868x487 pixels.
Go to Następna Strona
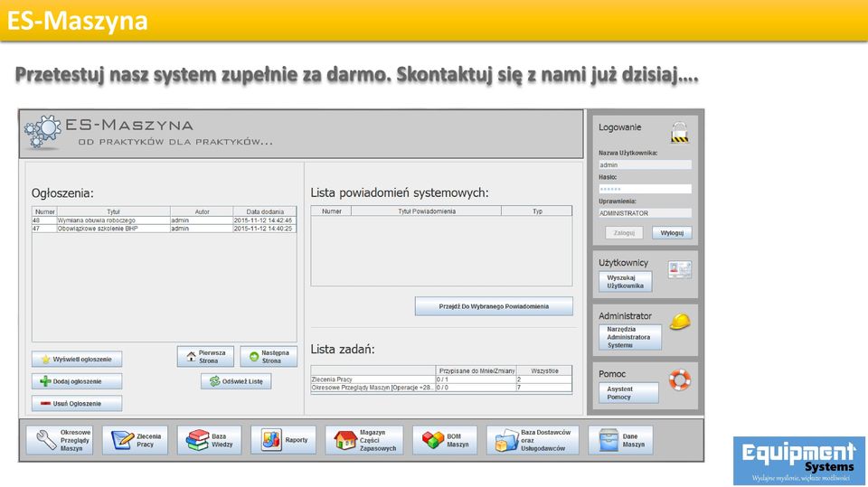coord(269,356)
